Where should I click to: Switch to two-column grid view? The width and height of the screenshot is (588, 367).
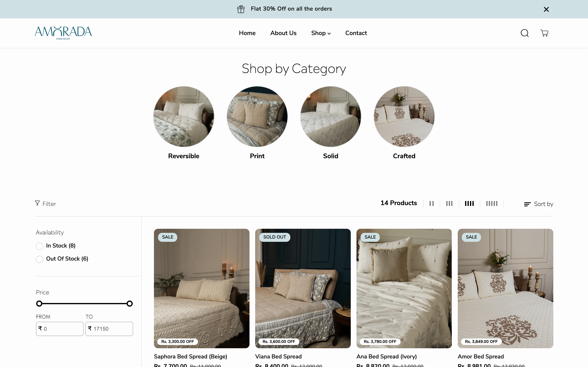432,203
